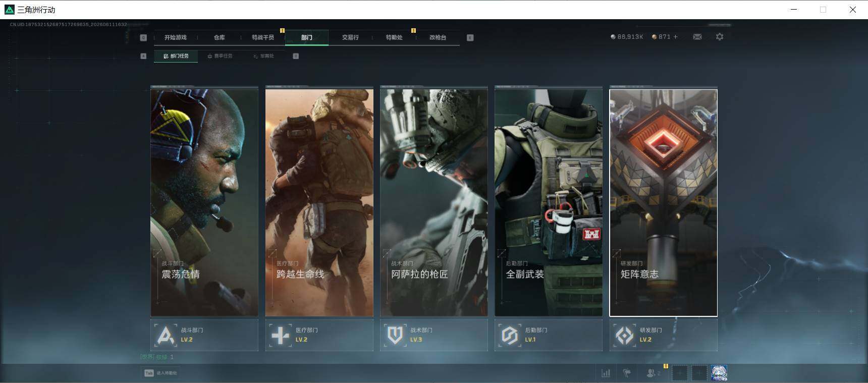This screenshot has height=383, width=868.
Task: Open the player avatar portrait
Action: 719,373
